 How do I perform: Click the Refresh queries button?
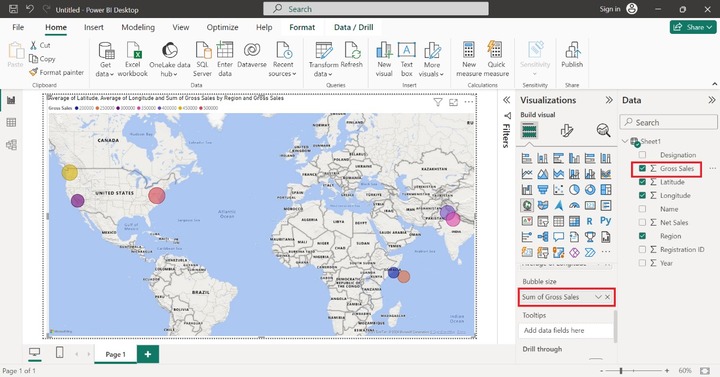point(352,55)
